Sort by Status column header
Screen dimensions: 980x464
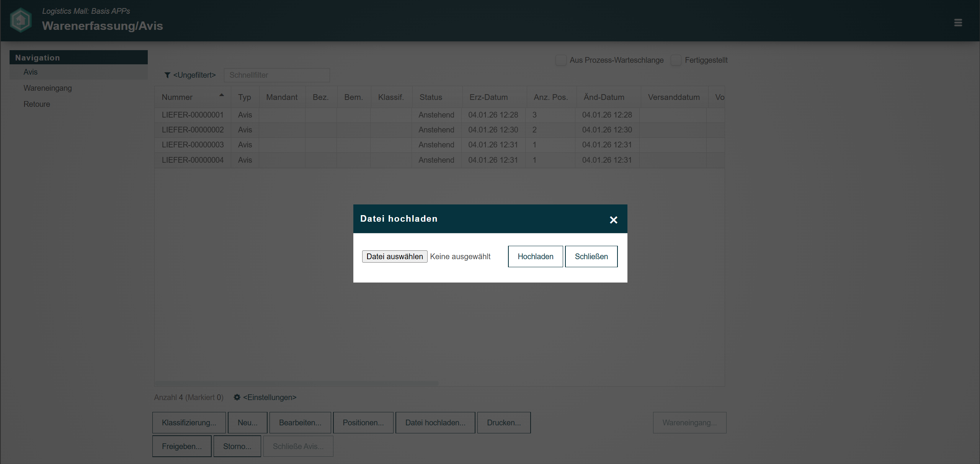pyautogui.click(x=431, y=97)
